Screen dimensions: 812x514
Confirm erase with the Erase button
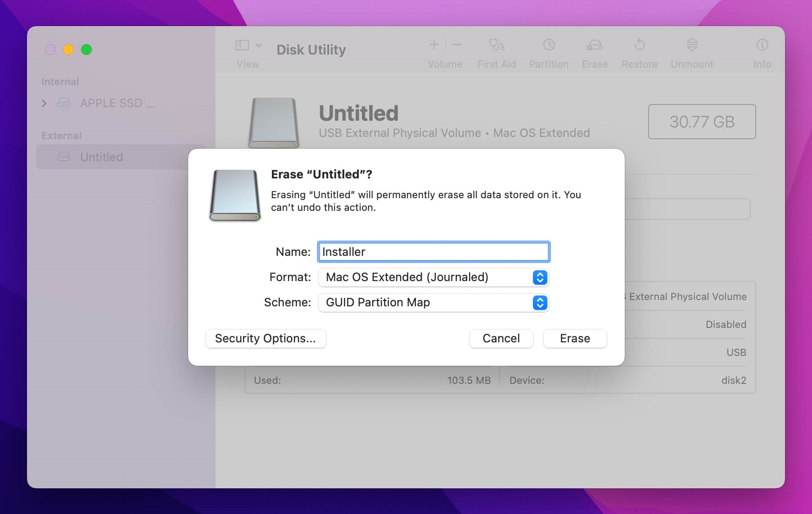click(x=575, y=338)
